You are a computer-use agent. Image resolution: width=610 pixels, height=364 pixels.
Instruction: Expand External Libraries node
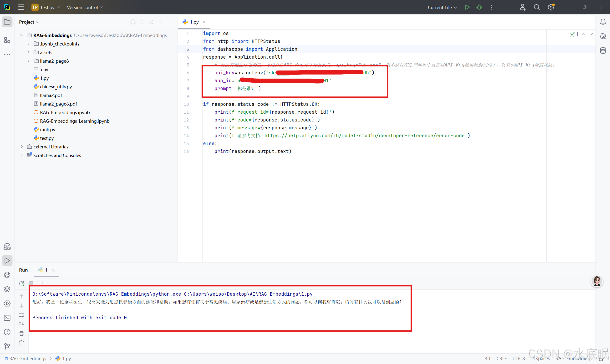pyautogui.click(x=22, y=147)
